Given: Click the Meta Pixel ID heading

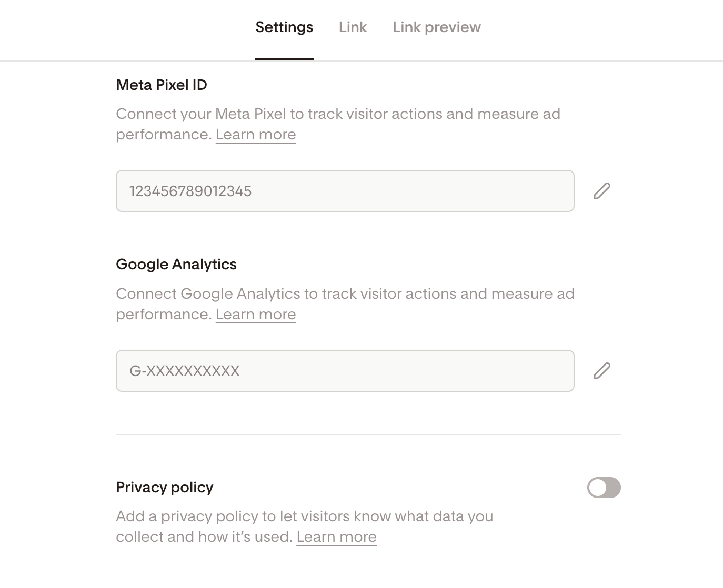Looking at the screenshot, I should 162,85.
